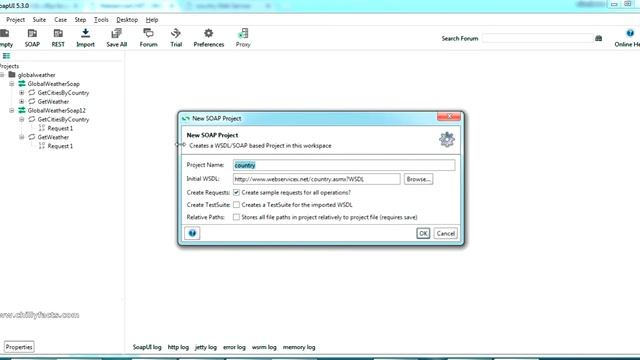The image size is (640, 360).
Task: Open the Desktop menu
Action: [x=127, y=20]
